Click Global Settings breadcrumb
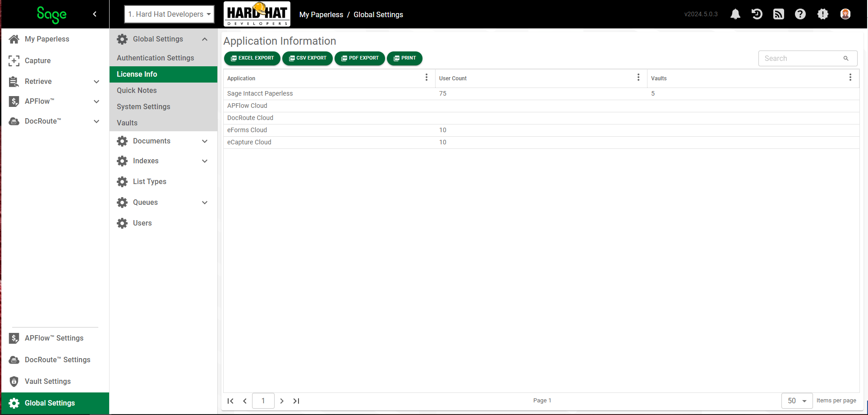This screenshot has width=868, height=415. [378, 14]
